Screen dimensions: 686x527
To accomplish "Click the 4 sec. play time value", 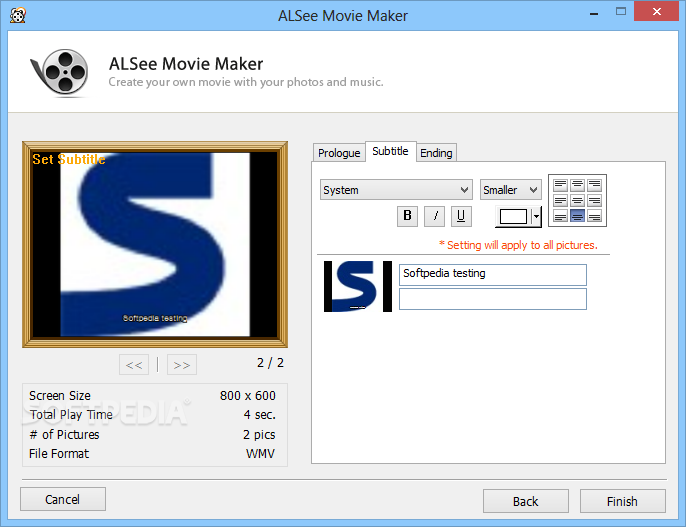I will pos(260,415).
